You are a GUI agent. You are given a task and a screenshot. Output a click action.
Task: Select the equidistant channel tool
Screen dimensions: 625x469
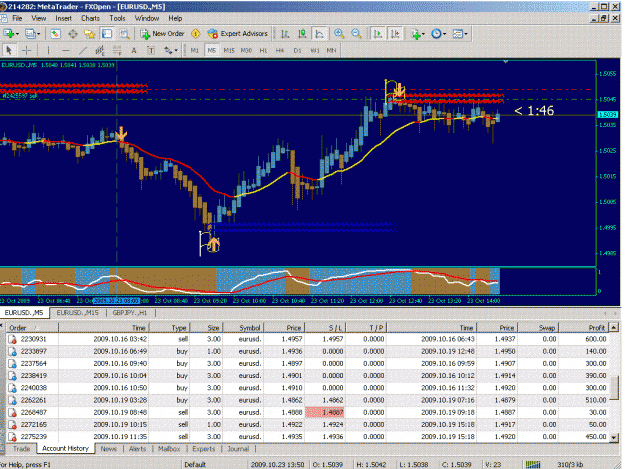click(x=100, y=50)
